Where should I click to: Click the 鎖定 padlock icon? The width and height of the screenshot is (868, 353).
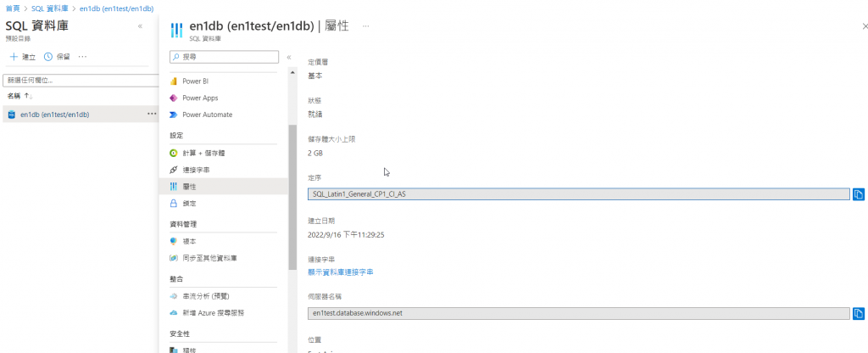pyautogui.click(x=173, y=204)
